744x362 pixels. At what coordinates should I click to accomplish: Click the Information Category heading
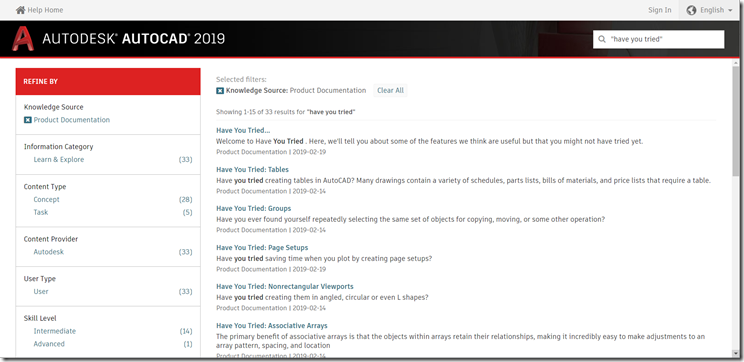(x=58, y=147)
